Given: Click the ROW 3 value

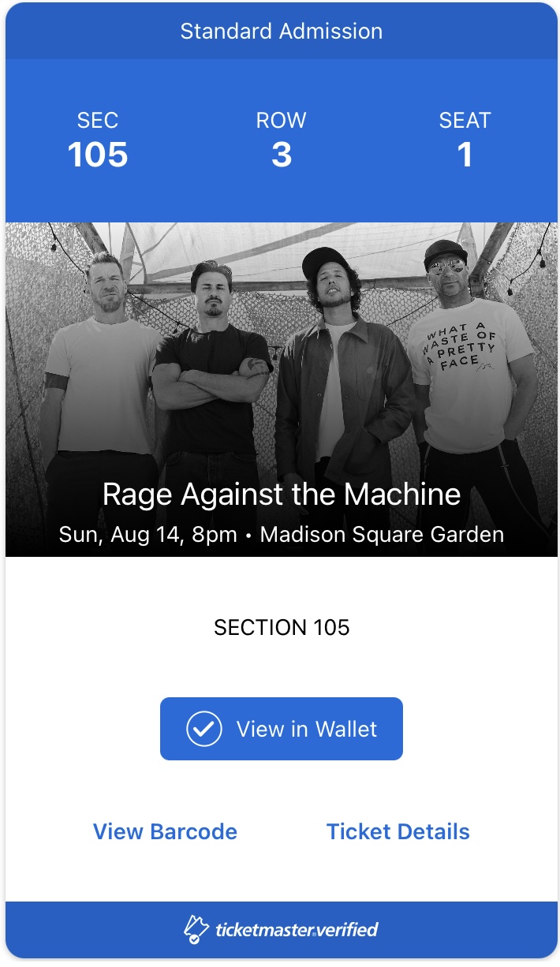Looking at the screenshot, I should pos(282,155).
